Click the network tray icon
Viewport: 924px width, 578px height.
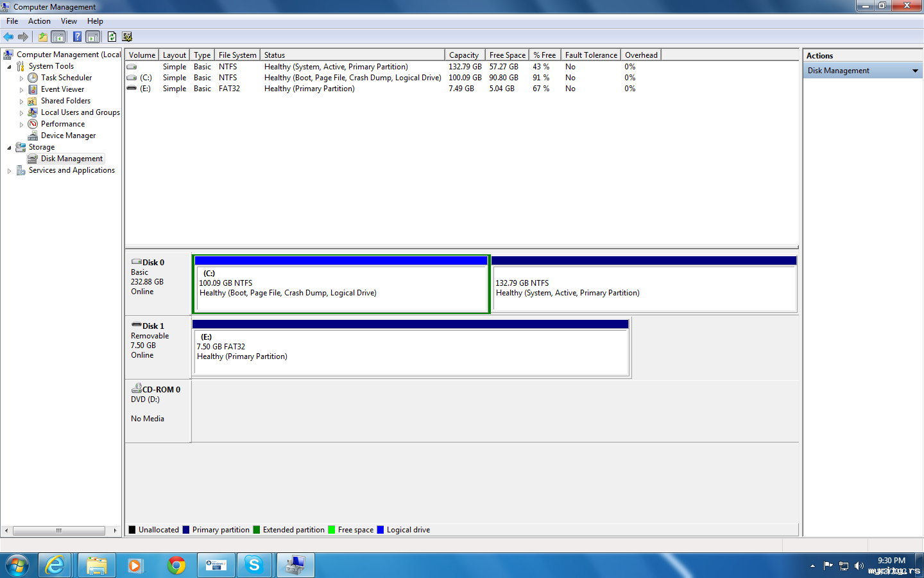pyautogui.click(x=844, y=566)
